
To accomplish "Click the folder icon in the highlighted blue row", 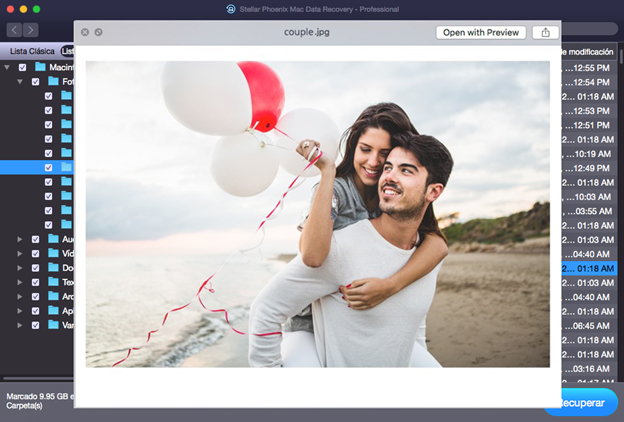I will click(x=66, y=167).
